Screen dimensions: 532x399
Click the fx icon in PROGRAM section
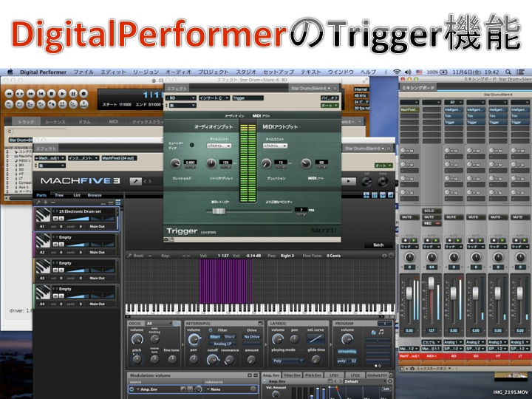tap(374, 332)
